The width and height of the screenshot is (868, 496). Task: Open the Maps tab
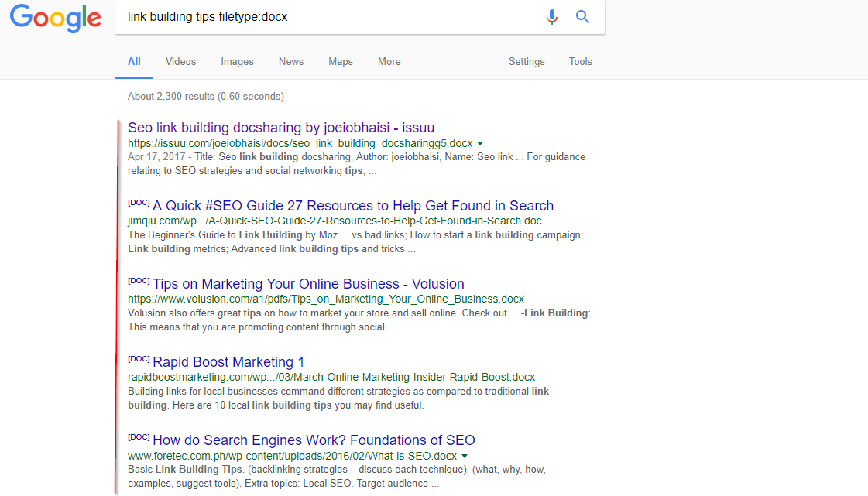(341, 61)
